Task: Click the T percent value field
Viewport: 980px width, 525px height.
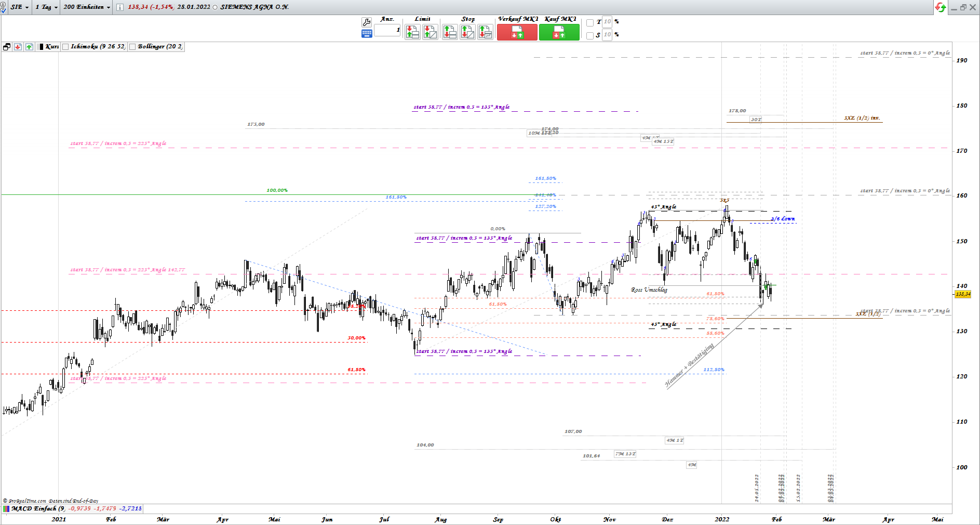Action: pos(607,22)
